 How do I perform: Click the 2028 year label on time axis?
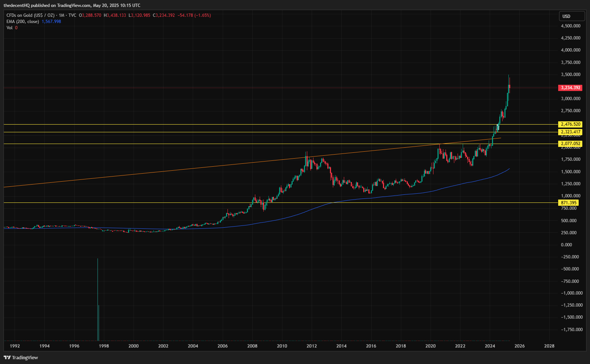point(549,346)
